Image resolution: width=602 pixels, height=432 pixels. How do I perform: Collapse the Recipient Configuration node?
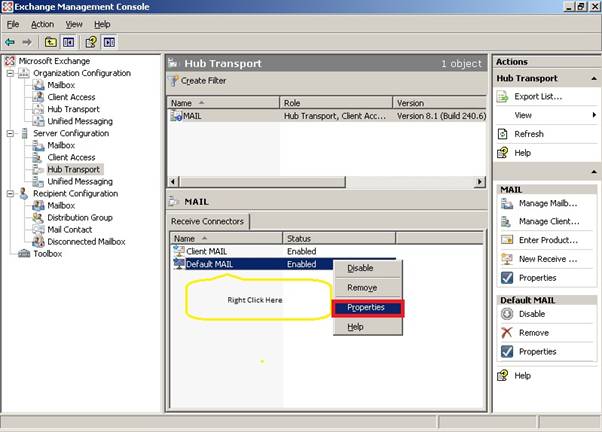coord(10,194)
